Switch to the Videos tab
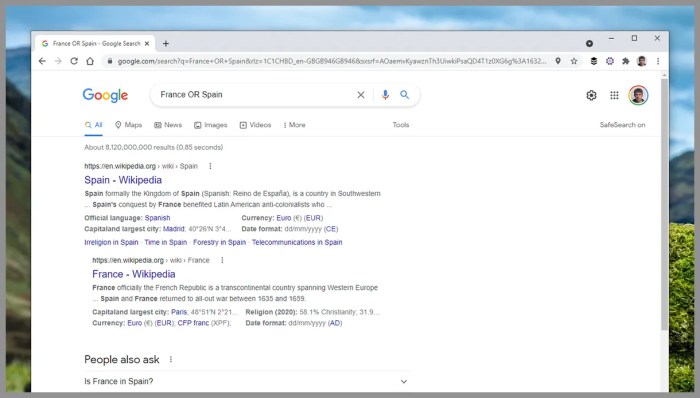The width and height of the screenshot is (700, 398). click(x=255, y=125)
